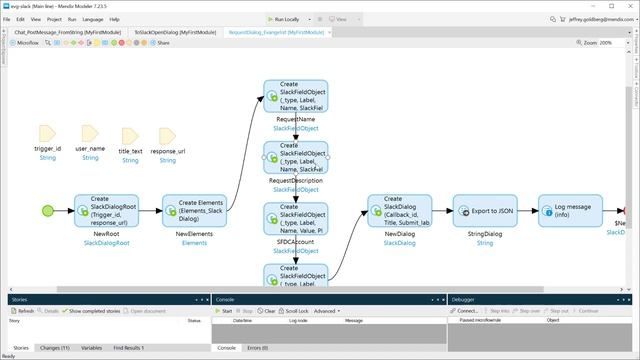
Task: Open the Edit menu
Action: point(20,19)
